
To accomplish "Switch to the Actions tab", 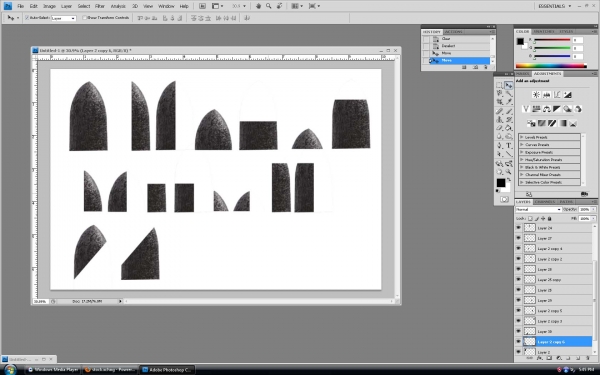I will (x=453, y=32).
